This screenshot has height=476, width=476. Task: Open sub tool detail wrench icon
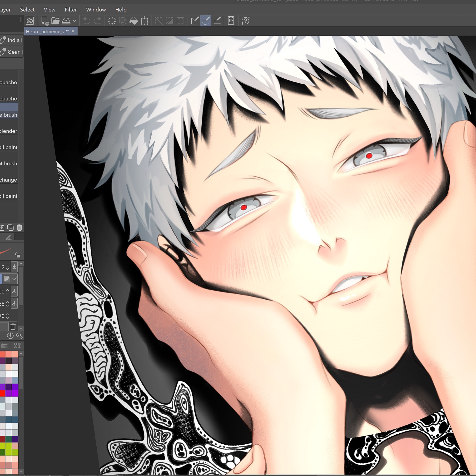click(19, 336)
